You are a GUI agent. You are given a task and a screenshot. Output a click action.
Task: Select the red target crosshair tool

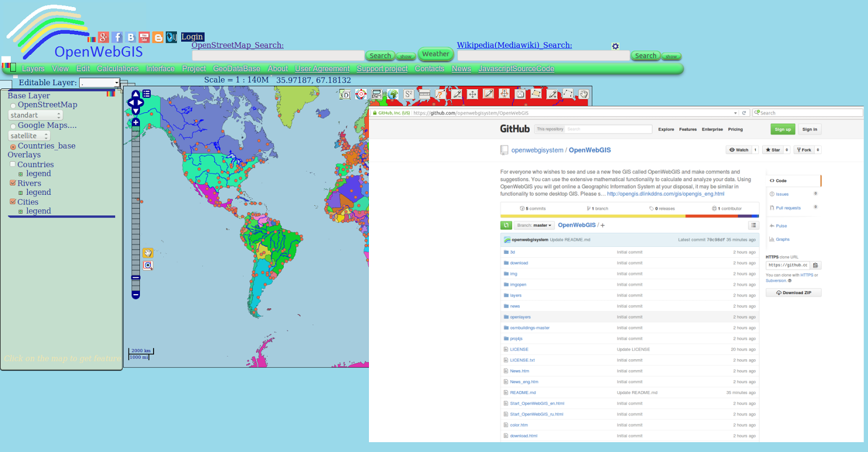pyautogui.click(x=361, y=94)
